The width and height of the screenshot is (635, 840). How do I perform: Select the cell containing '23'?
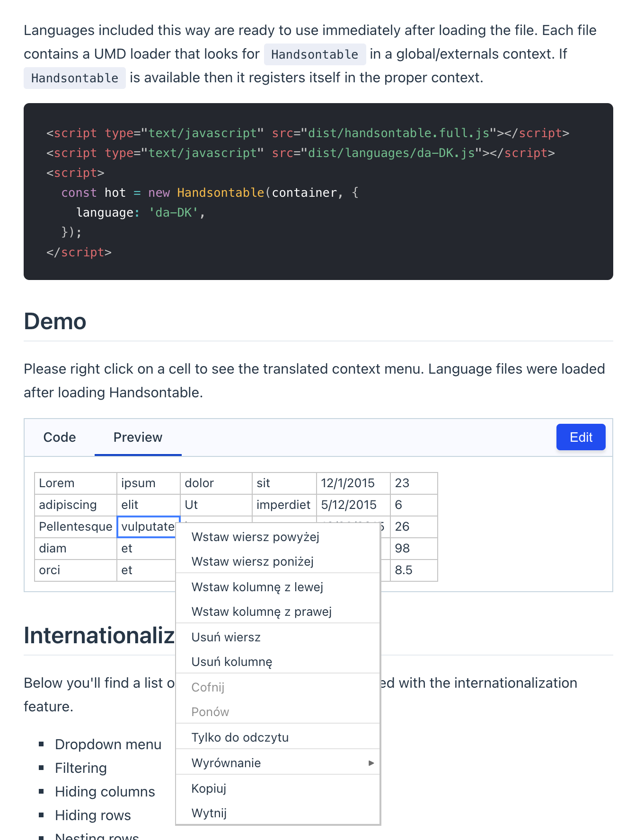[x=414, y=483]
